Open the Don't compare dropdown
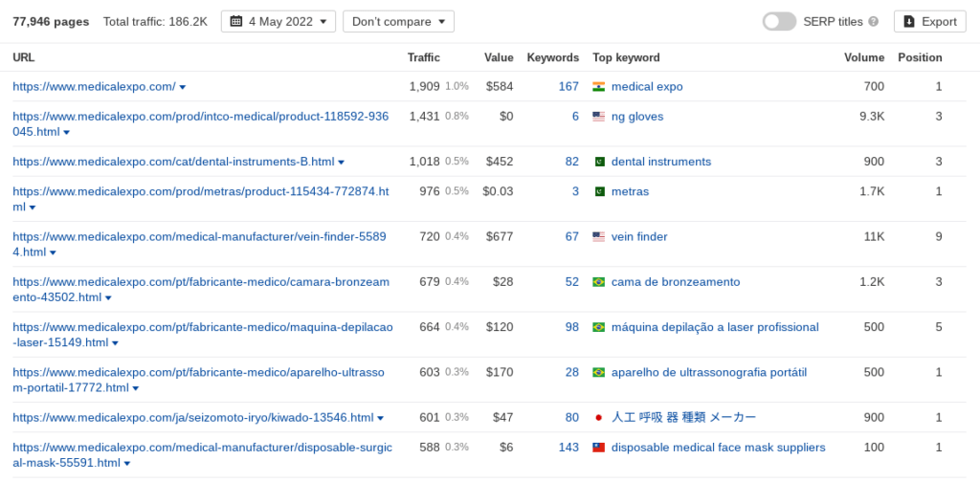The image size is (980, 482). point(398,21)
